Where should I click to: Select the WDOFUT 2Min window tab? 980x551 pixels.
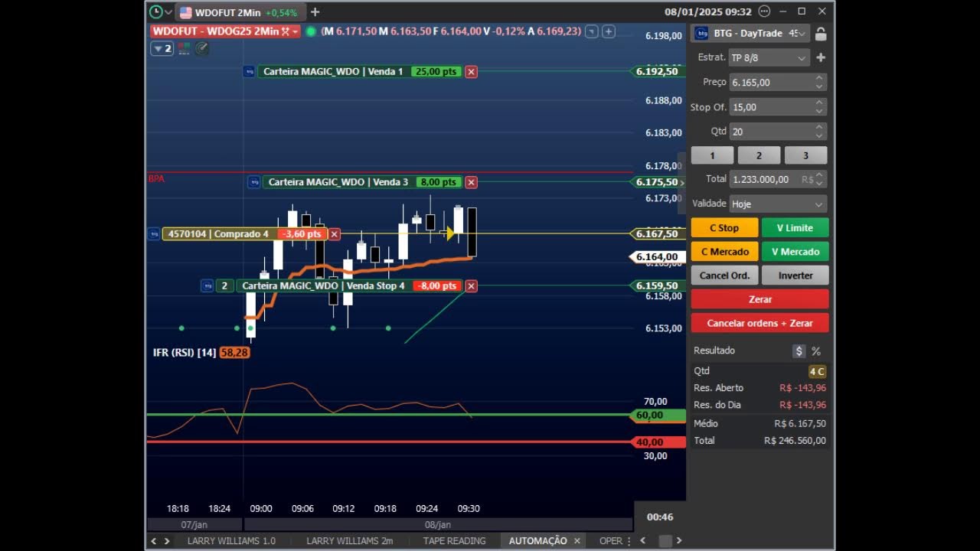pyautogui.click(x=241, y=12)
